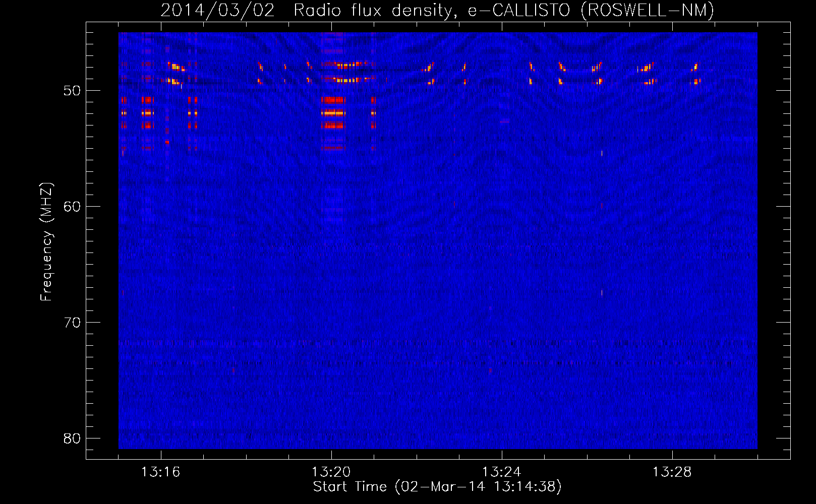Click the 'Frequency (MHZ)' axis label
Image resolution: width=816 pixels, height=504 pixels.
(46, 242)
